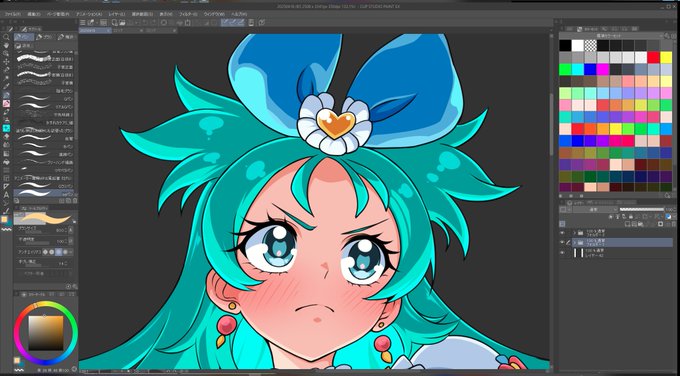Choose the first anti-aliasing option (none)
The width and height of the screenshot is (680, 376).
tap(45, 252)
